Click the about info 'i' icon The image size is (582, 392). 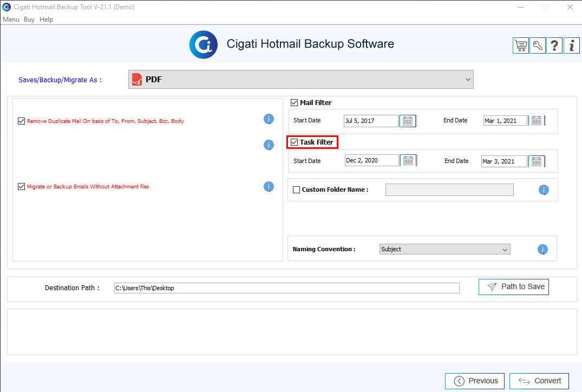(x=571, y=45)
